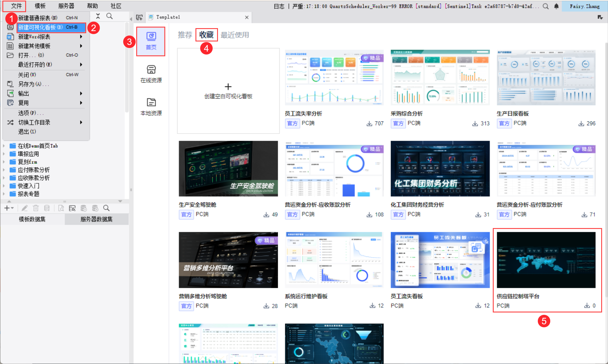Switch to the 服务器数据集 tab

tap(97, 219)
